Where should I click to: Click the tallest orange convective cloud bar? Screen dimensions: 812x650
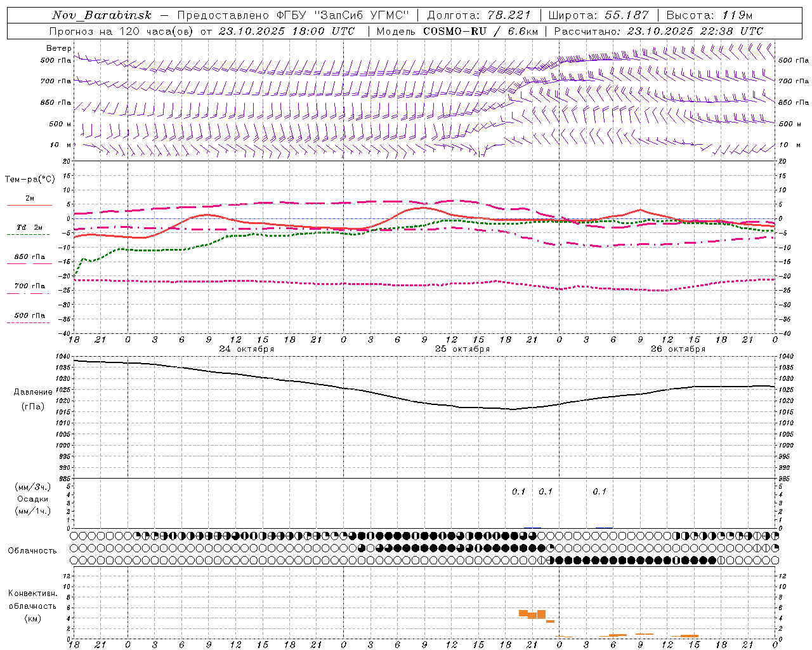coord(541,614)
